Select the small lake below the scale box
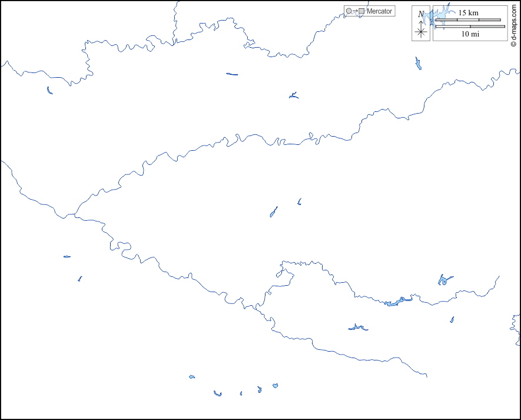Image resolution: width=521 pixels, height=420 pixels. point(418,64)
